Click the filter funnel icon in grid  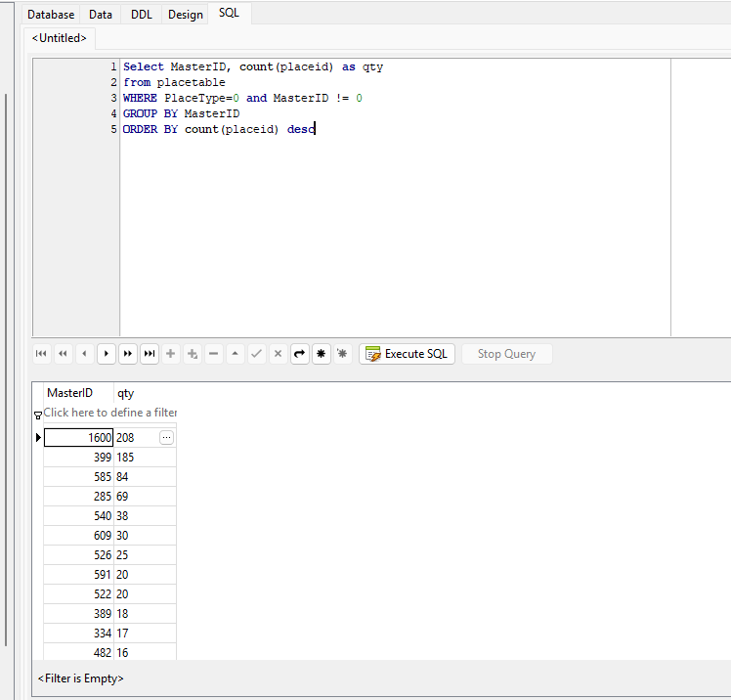click(x=38, y=416)
